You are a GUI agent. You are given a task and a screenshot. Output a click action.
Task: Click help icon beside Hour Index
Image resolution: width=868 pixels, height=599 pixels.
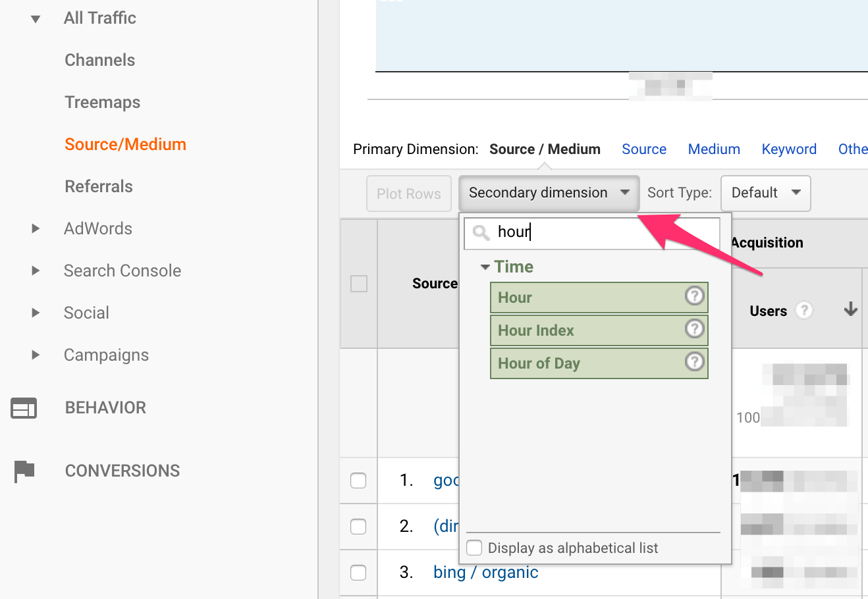coord(694,328)
